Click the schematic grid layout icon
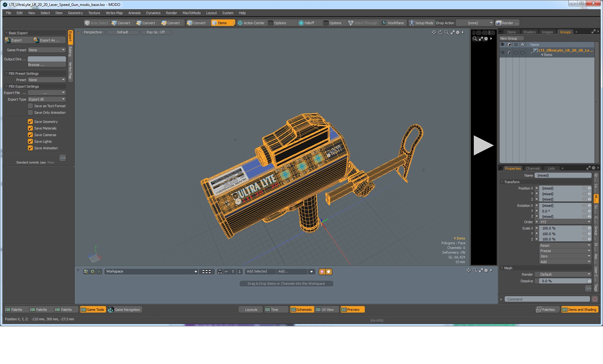 coord(207,272)
